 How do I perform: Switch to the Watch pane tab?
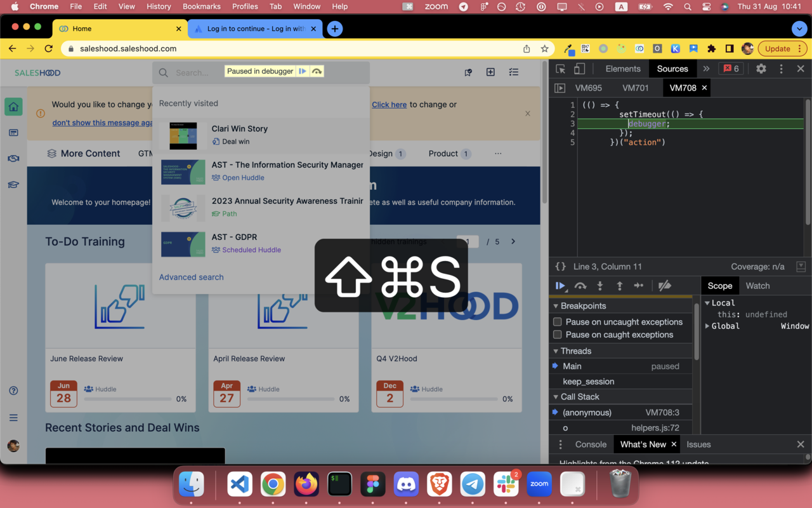click(757, 286)
